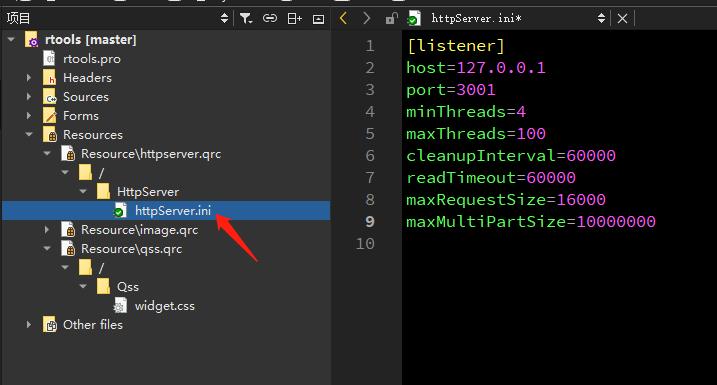
Task: Go back with the left arrow
Action: tap(343, 18)
